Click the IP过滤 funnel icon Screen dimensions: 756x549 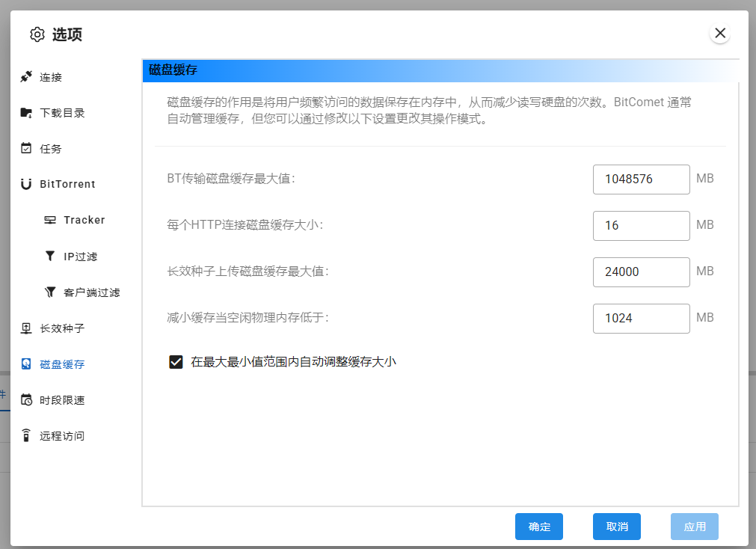click(x=50, y=257)
